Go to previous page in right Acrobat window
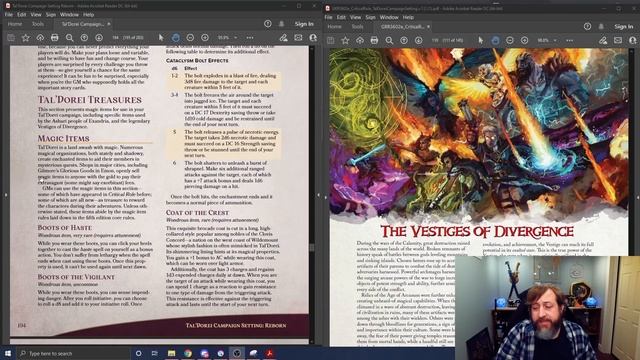The image size is (640, 360). click(404, 40)
